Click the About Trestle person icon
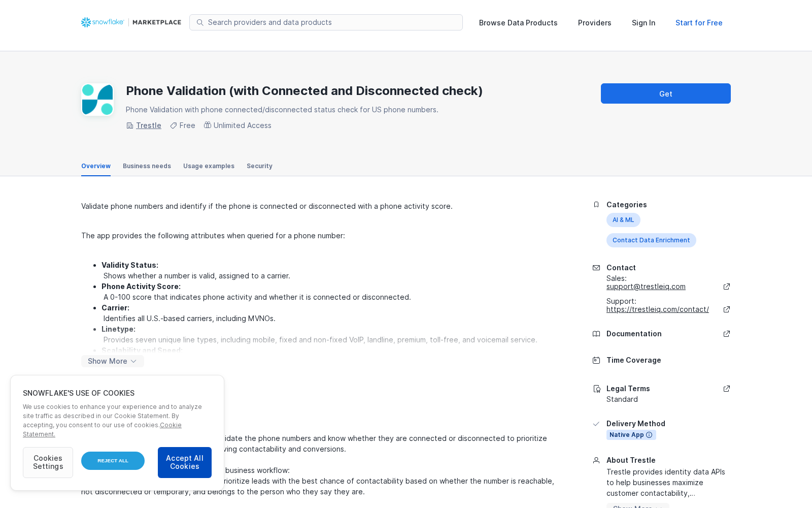The height and width of the screenshot is (508, 812). pyautogui.click(x=596, y=460)
